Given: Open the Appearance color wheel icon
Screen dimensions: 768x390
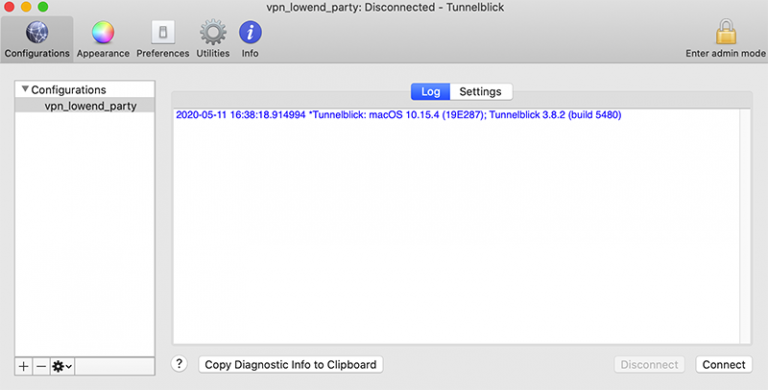Looking at the screenshot, I should tap(103, 33).
